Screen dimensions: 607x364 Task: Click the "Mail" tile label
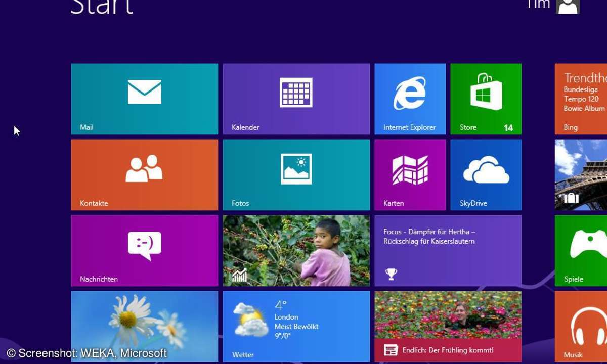[x=86, y=127]
